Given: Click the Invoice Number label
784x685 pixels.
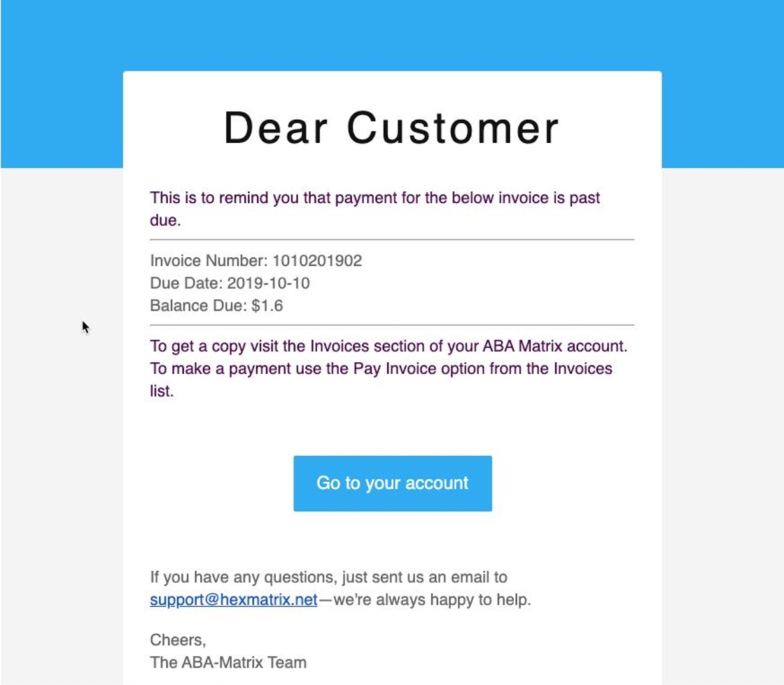Looking at the screenshot, I should coord(209,261).
